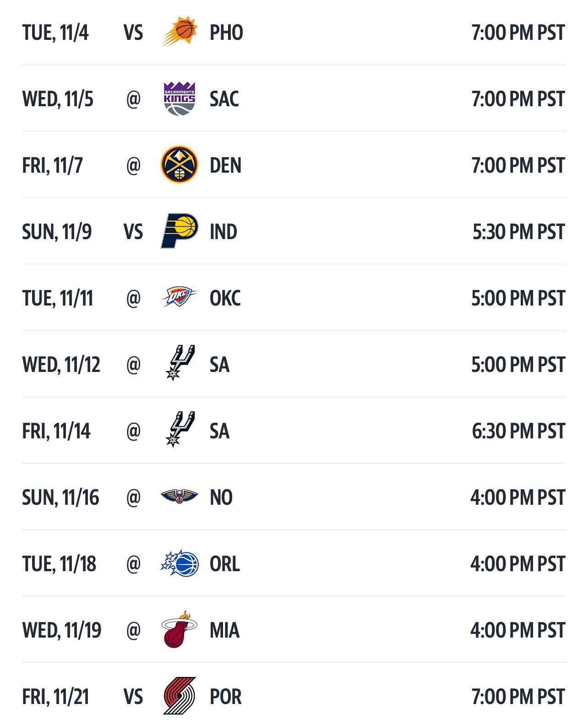Click the Orlando Magic logo
This screenshot has height=726, width=588.
coord(180,563)
